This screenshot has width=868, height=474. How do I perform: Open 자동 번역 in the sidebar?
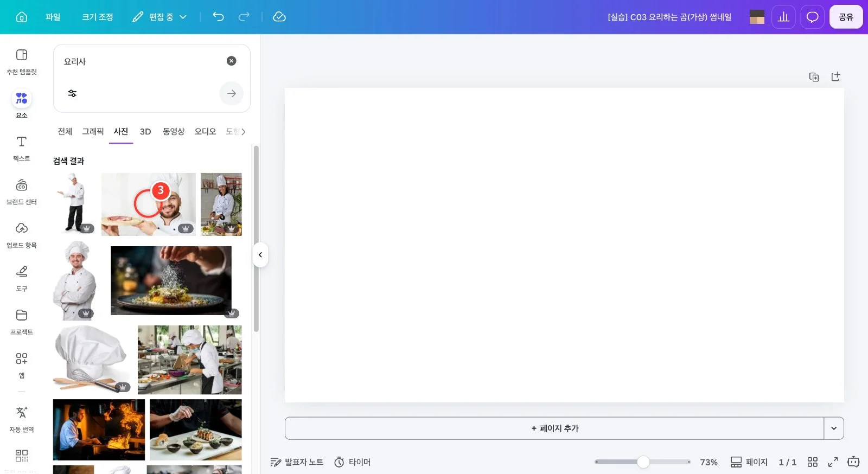coord(22,420)
